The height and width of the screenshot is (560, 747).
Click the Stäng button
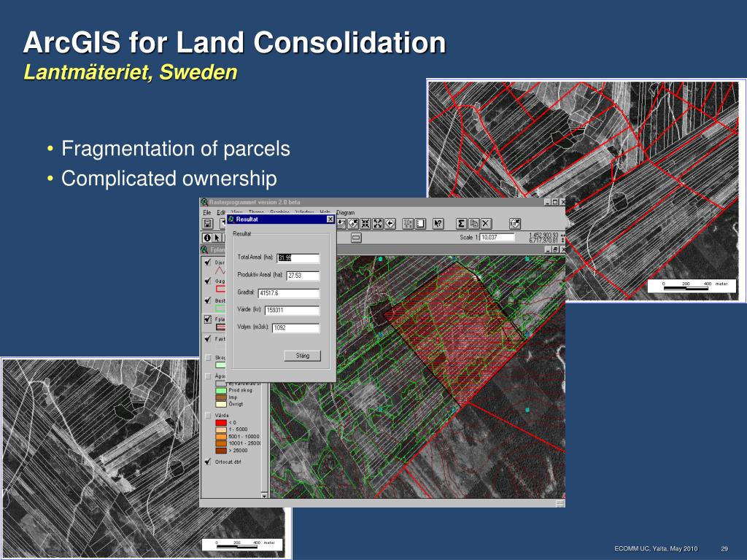(x=303, y=356)
